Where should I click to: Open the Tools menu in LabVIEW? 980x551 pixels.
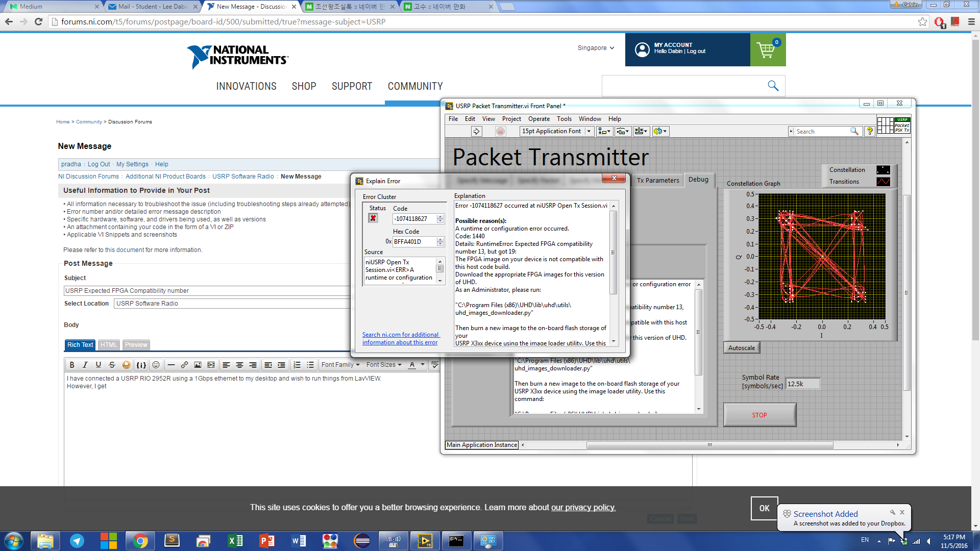click(564, 119)
